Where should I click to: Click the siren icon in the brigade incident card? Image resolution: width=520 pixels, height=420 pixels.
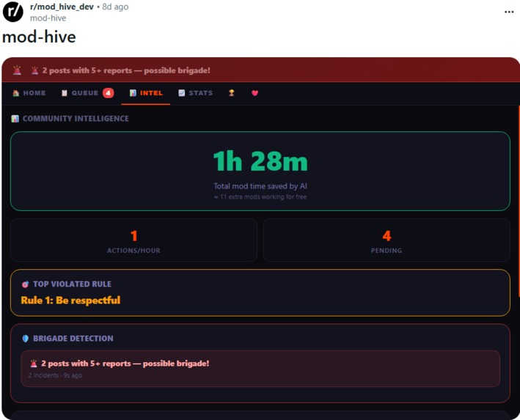click(x=34, y=364)
